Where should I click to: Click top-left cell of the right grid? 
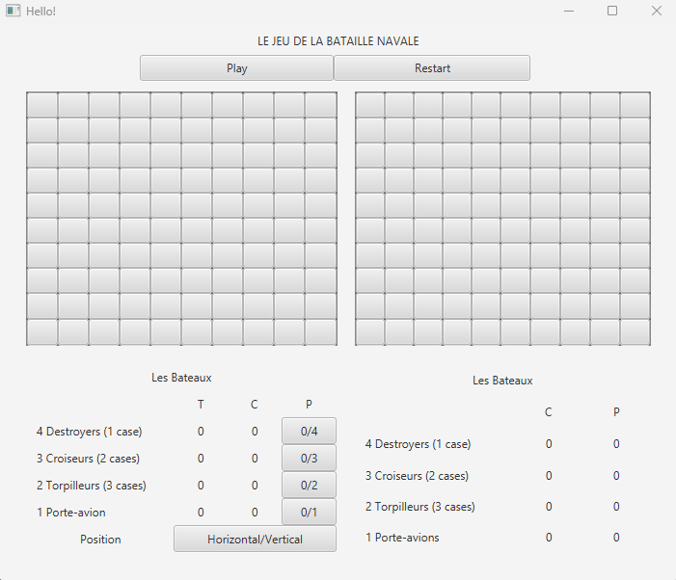(370, 105)
